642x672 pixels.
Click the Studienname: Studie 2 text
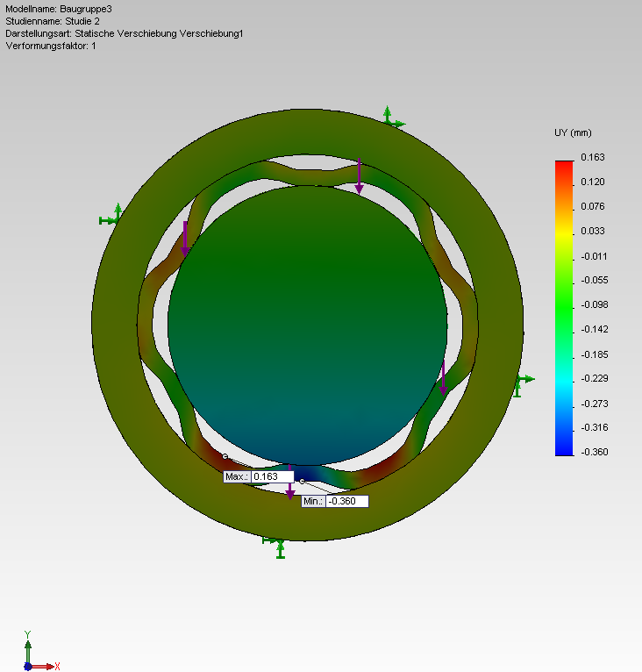pyautogui.click(x=53, y=21)
